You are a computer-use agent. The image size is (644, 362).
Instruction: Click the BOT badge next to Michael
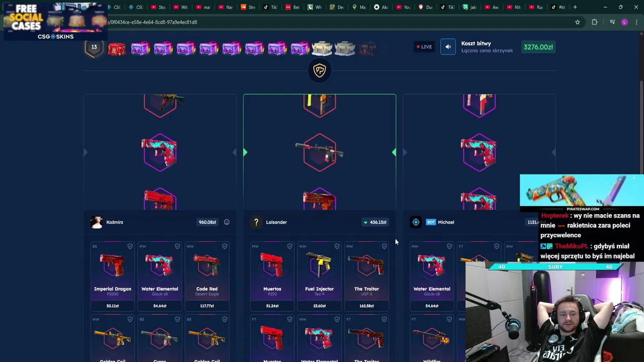(431, 222)
